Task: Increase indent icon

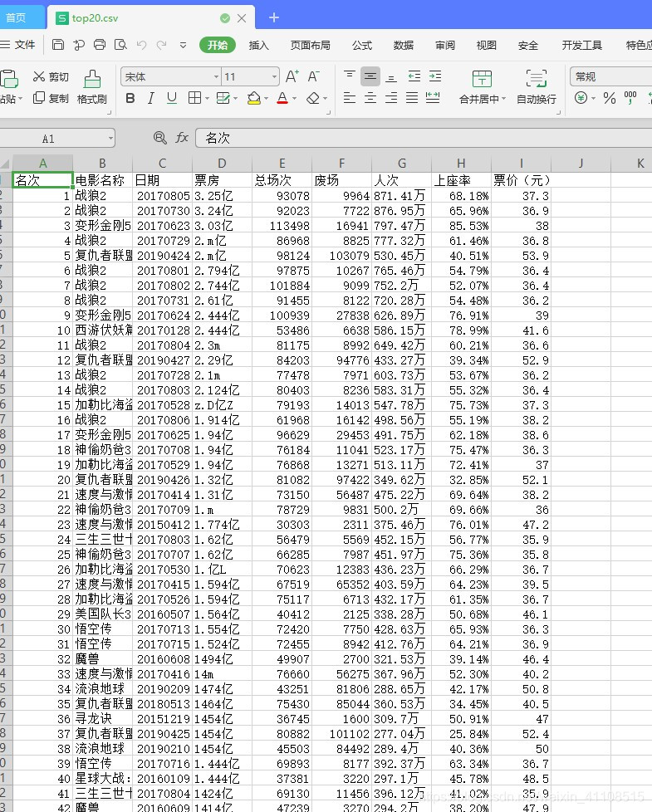Action: [x=435, y=76]
